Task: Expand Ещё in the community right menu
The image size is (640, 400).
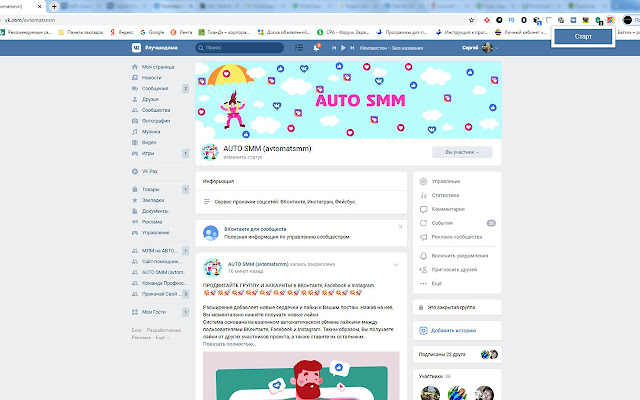Action: coord(437,283)
